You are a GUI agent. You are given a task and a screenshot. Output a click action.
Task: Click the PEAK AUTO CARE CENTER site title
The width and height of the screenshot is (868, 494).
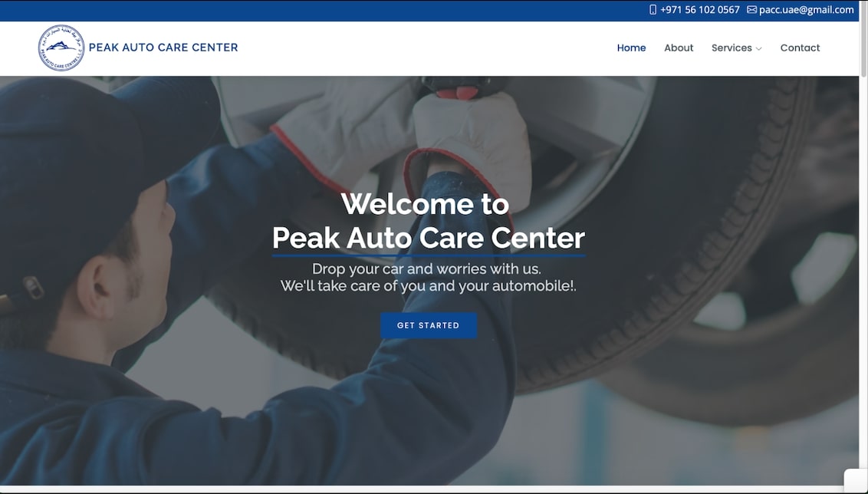[163, 48]
